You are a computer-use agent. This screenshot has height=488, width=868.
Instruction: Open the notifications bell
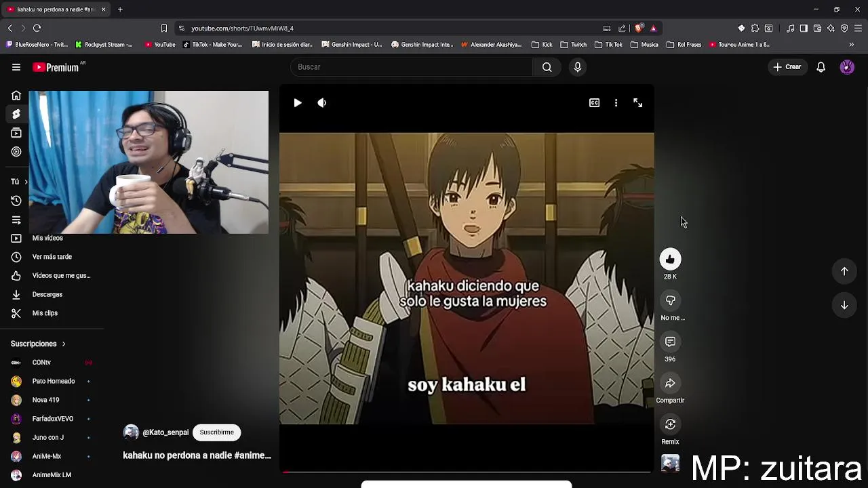point(821,67)
